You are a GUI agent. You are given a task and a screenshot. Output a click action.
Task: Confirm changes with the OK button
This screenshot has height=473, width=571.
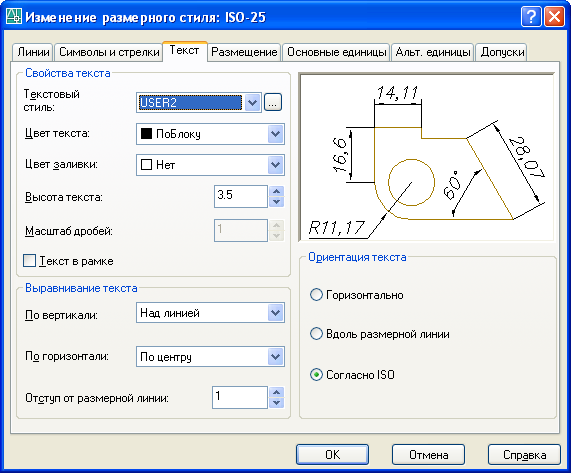pyautogui.click(x=332, y=454)
